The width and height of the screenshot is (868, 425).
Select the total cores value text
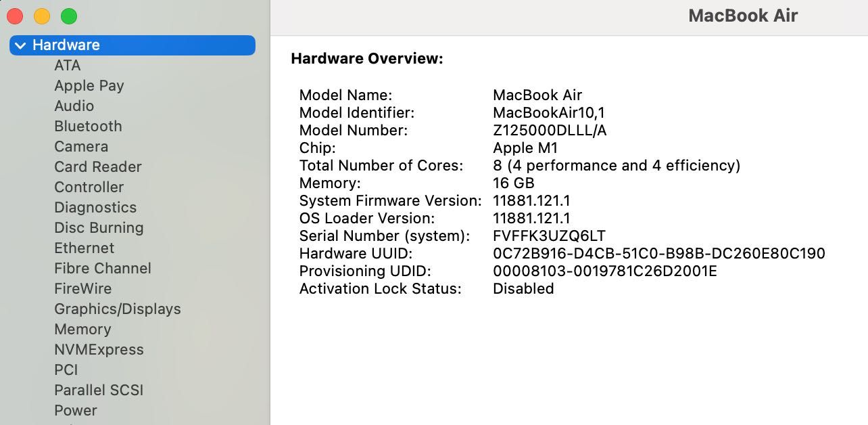pos(617,166)
